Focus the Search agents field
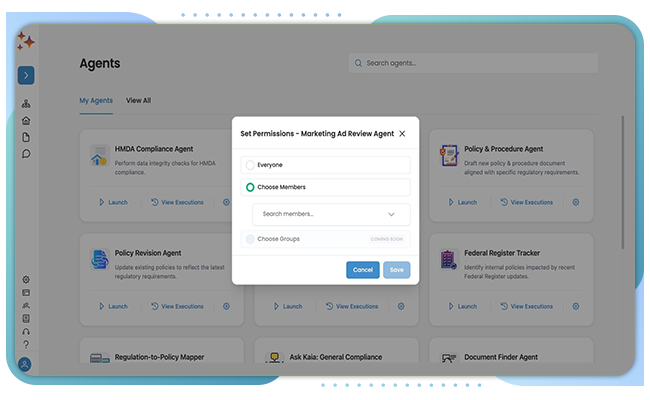Viewport: 650px width, 400px height. (473, 63)
